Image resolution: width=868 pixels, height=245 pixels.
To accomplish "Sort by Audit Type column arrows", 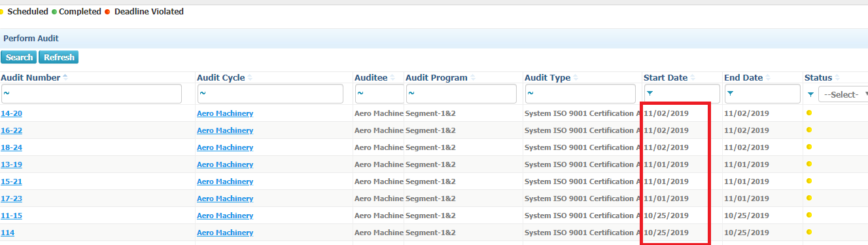I will tap(576, 78).
